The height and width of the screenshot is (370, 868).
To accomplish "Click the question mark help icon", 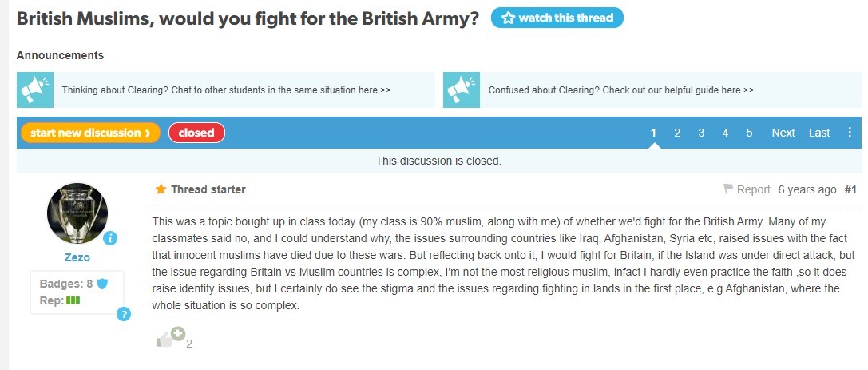I will click(124, 314).
